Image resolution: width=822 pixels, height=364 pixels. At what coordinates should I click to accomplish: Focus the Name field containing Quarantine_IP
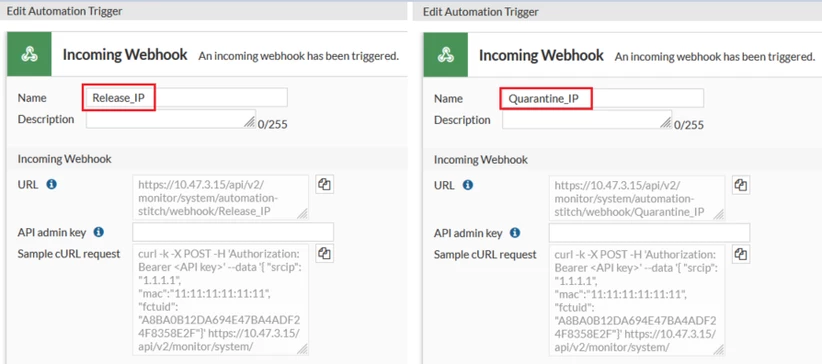coord(603,98)
